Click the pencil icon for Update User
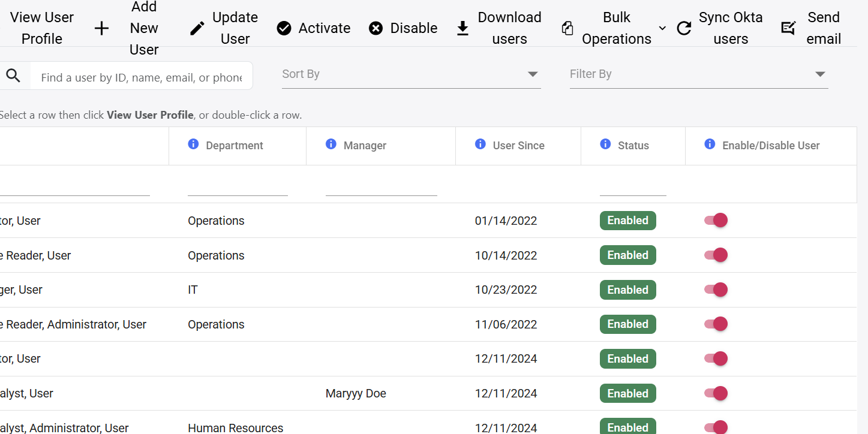Image resolution: width=868 pixels, height=434 pixels. point(197,28)
